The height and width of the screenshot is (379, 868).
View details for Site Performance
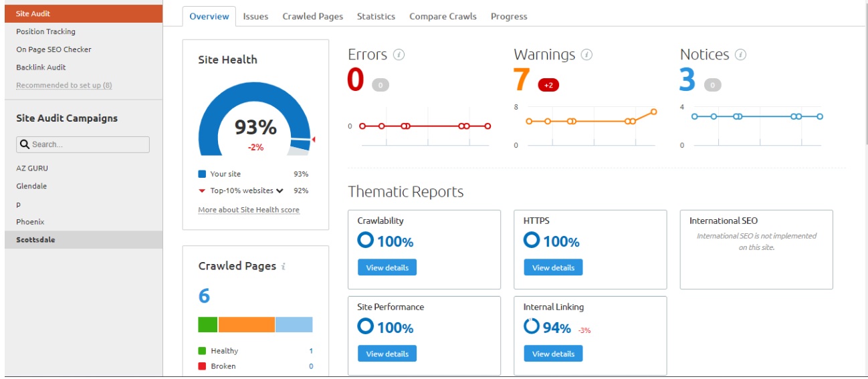(x=387, y=354)
